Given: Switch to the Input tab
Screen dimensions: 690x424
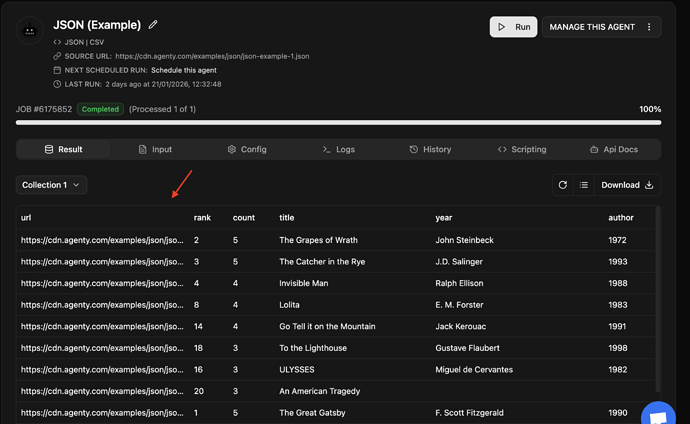Looking at the screenshot, I should [155, 149].
